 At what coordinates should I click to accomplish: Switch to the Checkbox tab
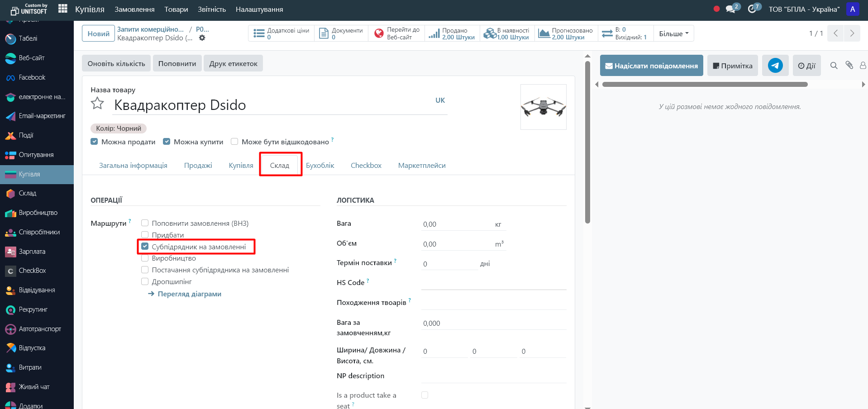366,166
